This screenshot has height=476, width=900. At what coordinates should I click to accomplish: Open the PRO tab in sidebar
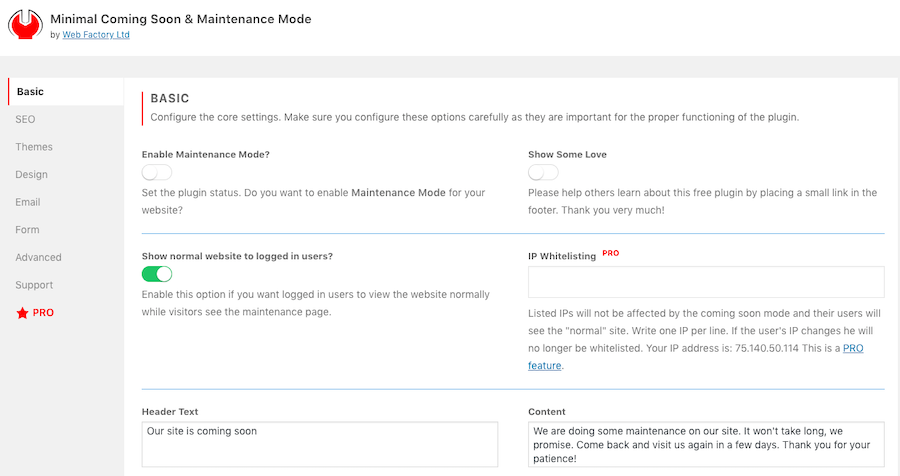[43, 313]
